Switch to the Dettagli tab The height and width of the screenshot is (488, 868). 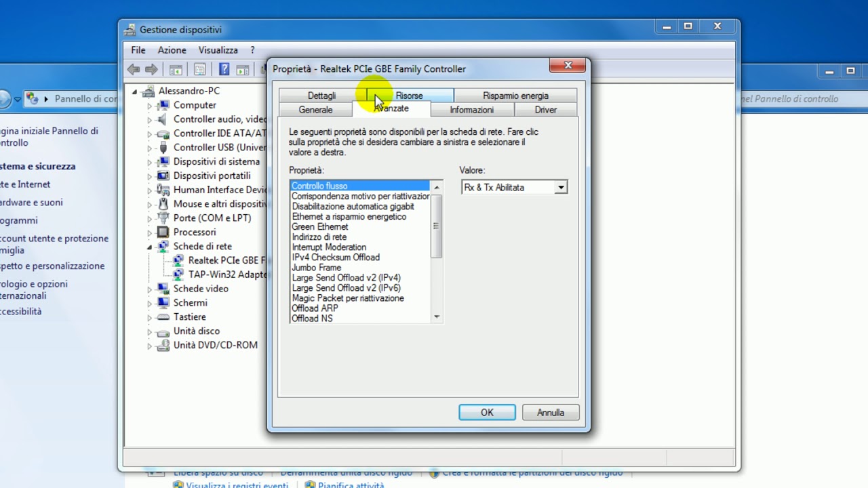click(322, 96)
